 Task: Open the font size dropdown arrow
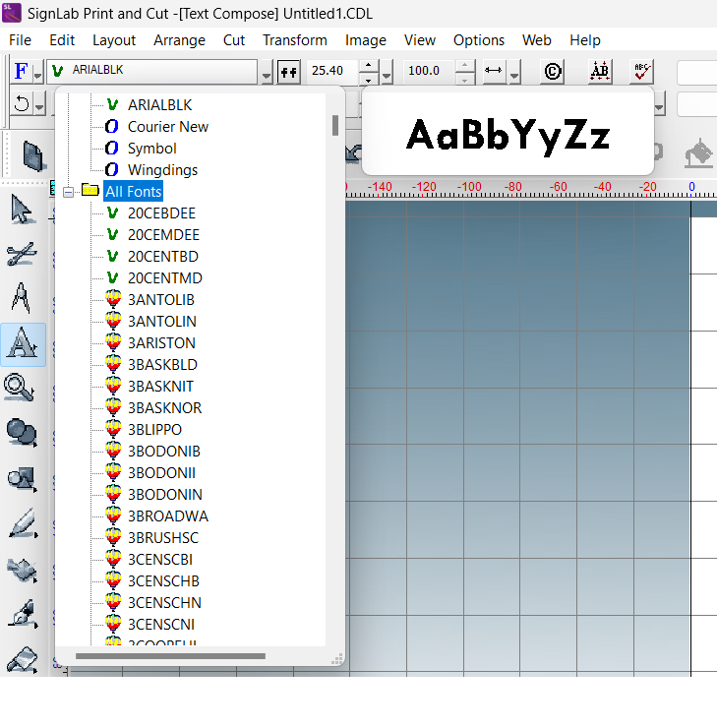(387, 73)
